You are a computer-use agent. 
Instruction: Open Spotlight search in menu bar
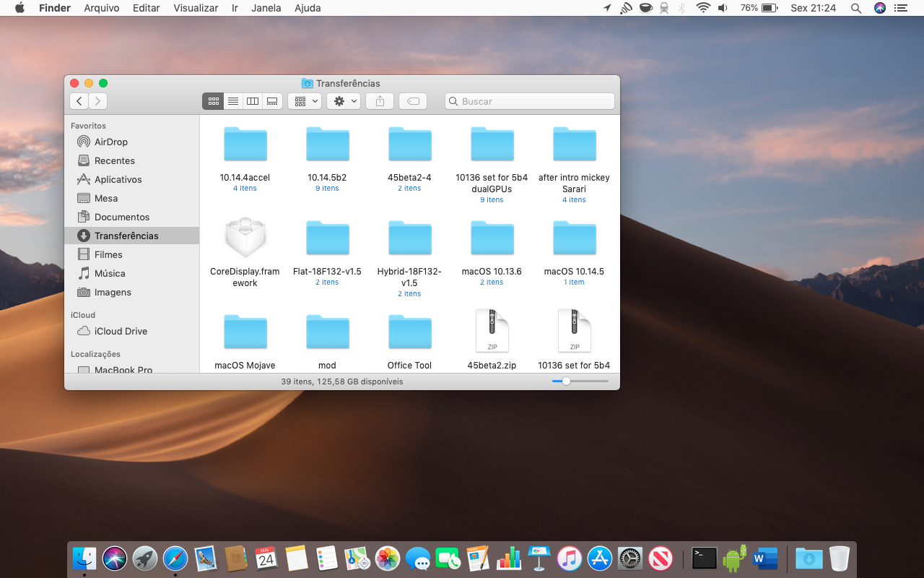pyautogui.click(x=856, y=8)
